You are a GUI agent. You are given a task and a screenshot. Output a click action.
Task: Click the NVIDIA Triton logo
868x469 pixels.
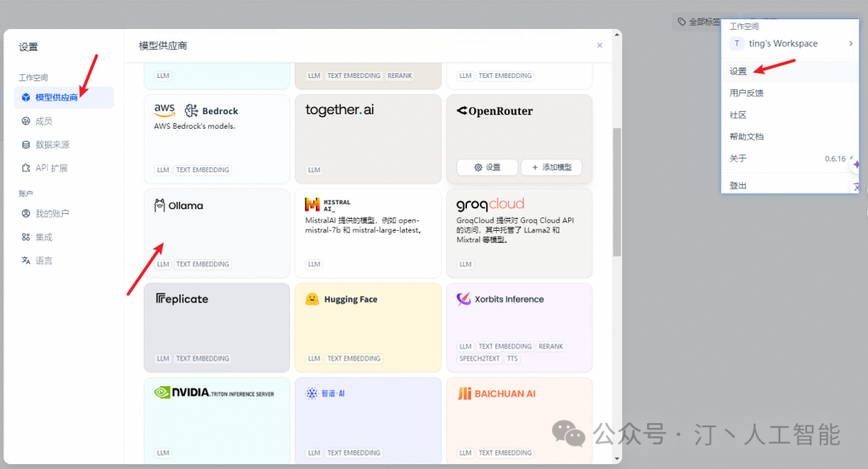215,393
